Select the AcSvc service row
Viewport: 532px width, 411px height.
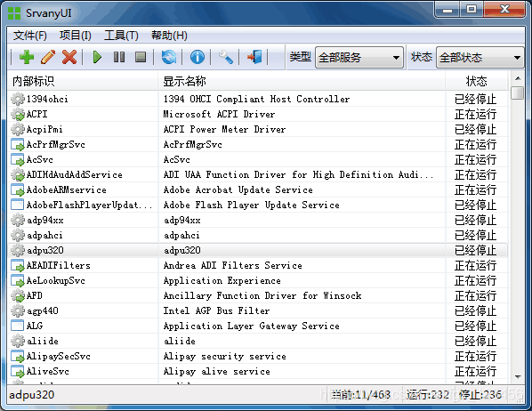[x=257, y=159]
